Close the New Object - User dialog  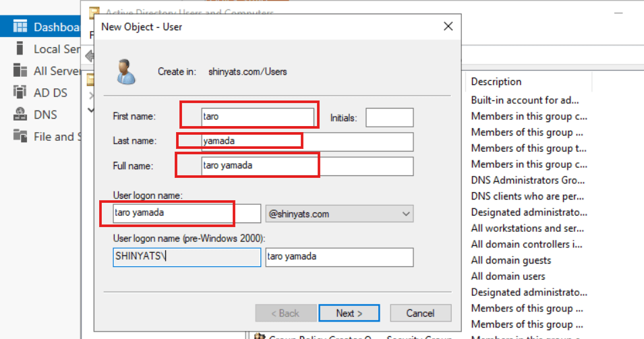(448, 26)
